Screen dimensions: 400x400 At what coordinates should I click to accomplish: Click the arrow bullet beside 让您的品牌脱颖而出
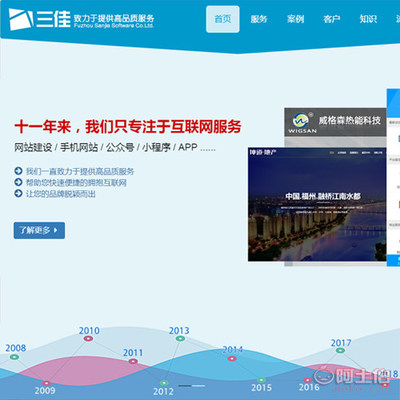tap(18, 193)
